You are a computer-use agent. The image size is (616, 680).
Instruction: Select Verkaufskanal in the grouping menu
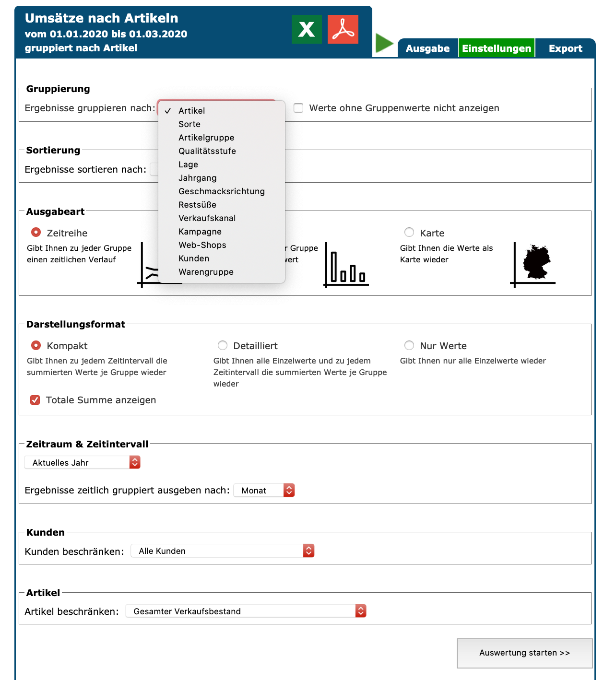[207, 218]
